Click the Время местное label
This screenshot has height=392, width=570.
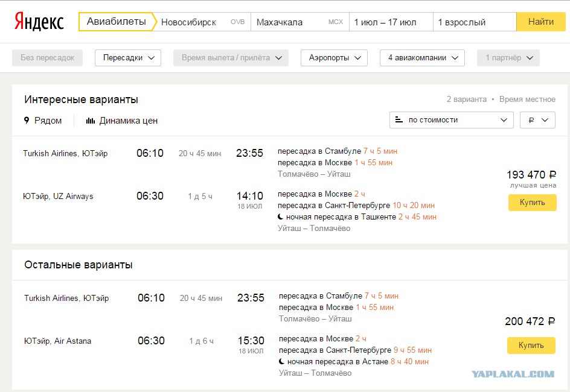[x=527, y=100]
